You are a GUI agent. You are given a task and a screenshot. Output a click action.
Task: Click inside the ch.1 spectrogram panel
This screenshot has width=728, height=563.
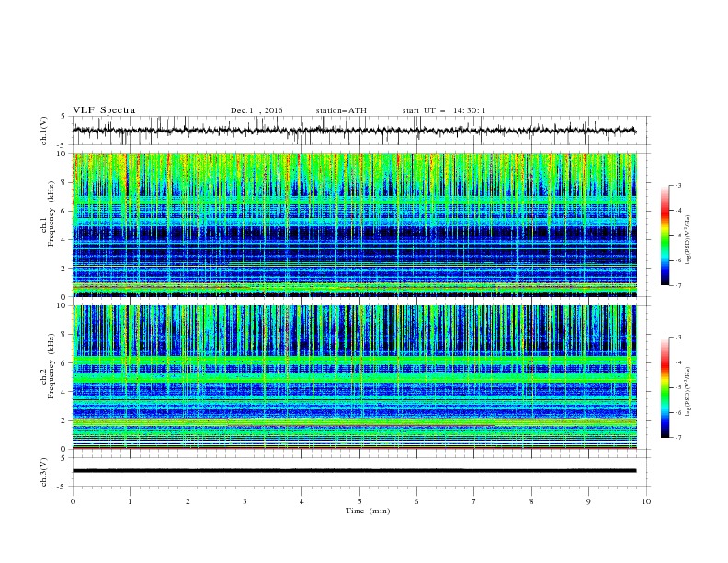click(354, 224)
